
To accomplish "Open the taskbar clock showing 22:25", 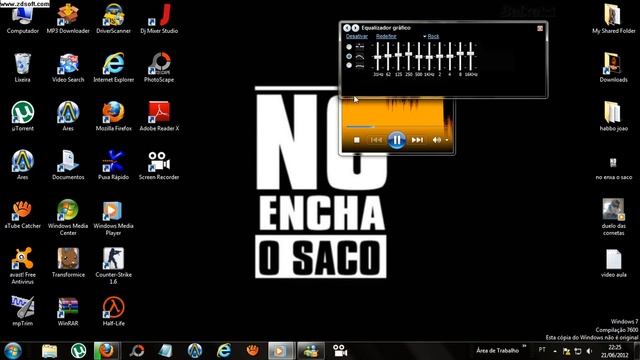I will (x=614, y=351).
